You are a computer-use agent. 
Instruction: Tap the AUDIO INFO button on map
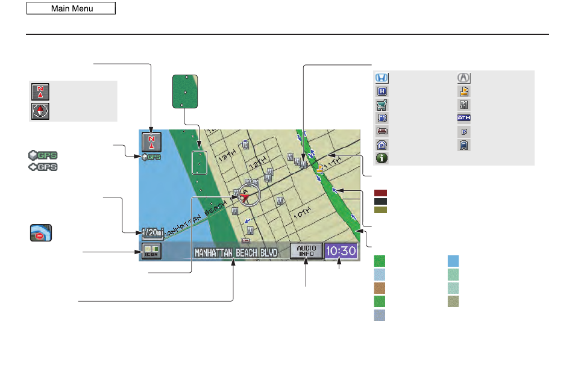(306, 251)
